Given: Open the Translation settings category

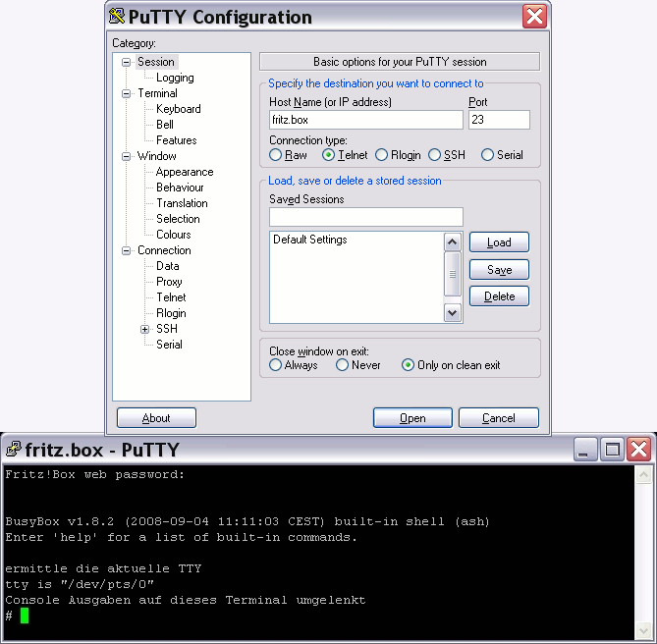Looking at the screenshot, I should (182, 203).
